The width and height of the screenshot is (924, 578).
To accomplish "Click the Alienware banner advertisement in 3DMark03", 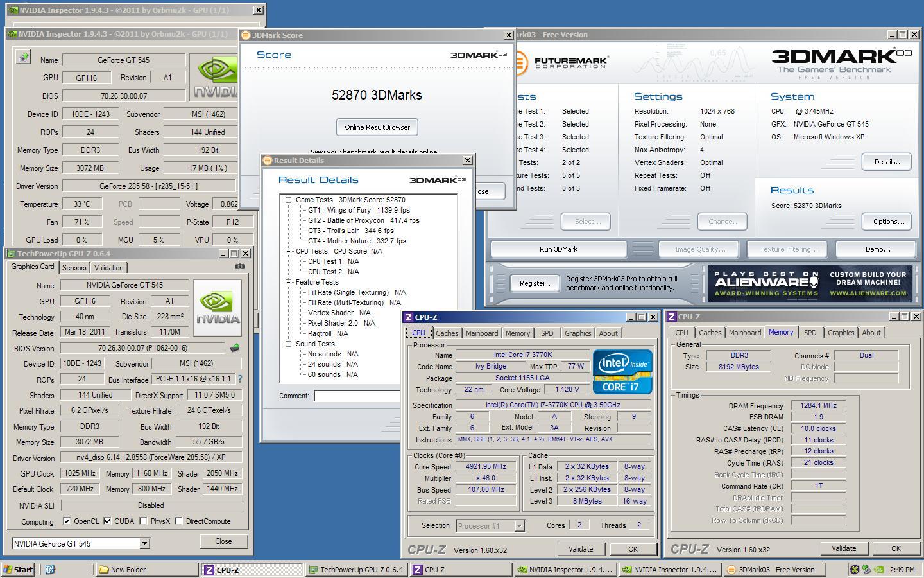I will point(810,283).
